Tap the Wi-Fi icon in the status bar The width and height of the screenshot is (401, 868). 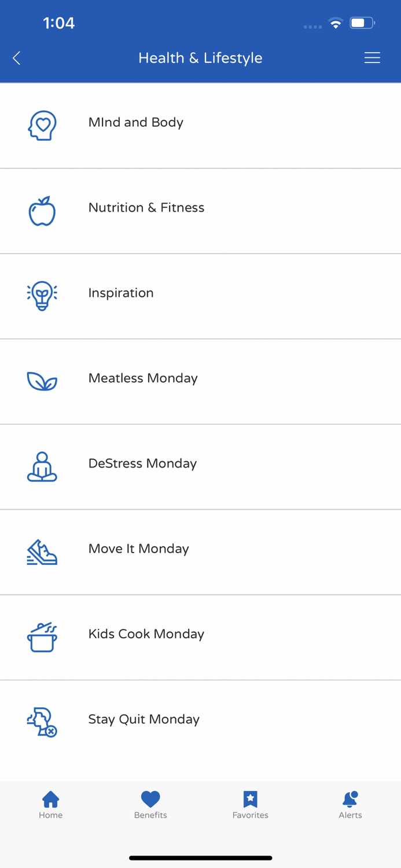tap(337, 23)
